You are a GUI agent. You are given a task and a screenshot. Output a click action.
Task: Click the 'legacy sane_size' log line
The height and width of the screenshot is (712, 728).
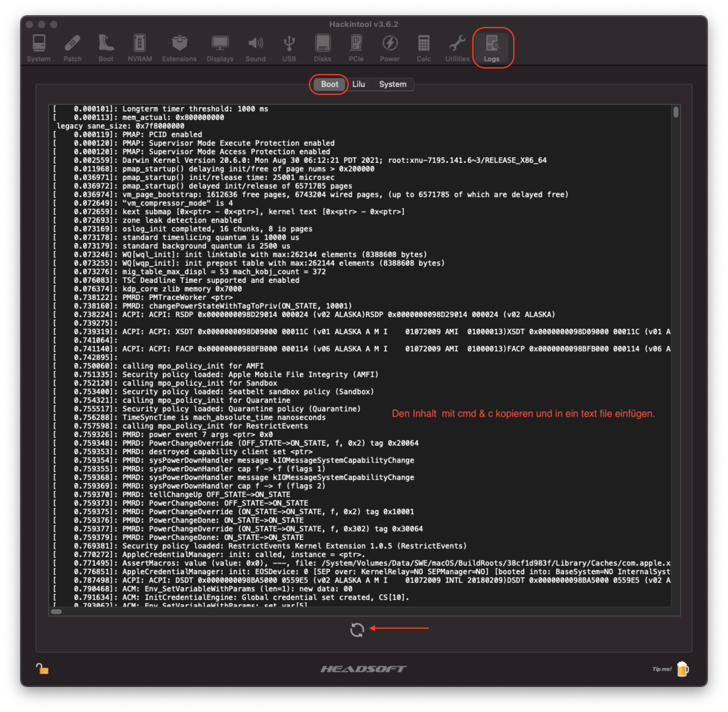click(x=121, y=126)
